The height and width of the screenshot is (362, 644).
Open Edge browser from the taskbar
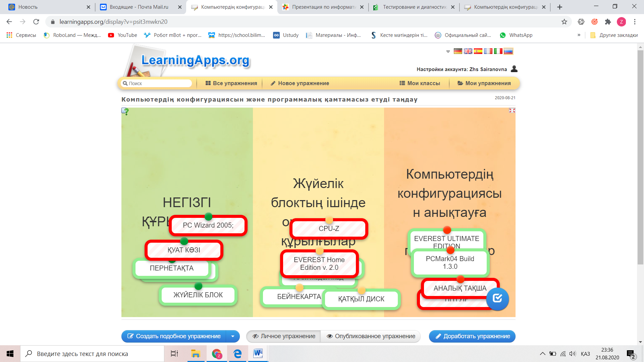point(237,354)
